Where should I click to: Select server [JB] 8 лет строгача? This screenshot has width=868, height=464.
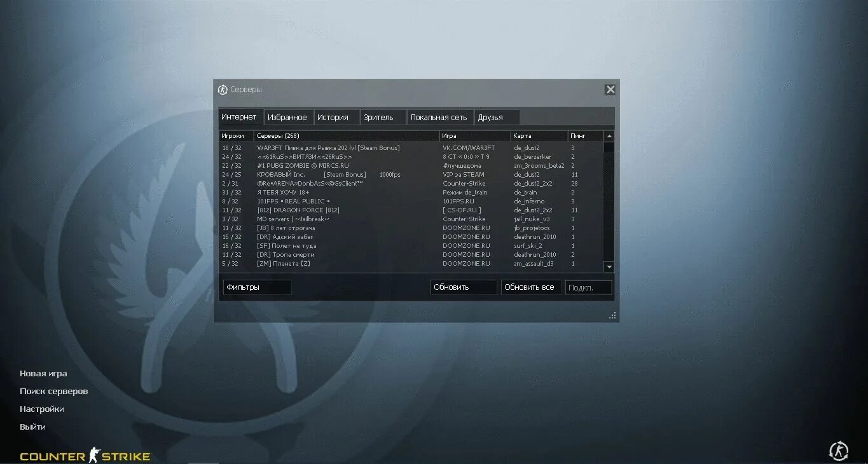pos(411,228)
